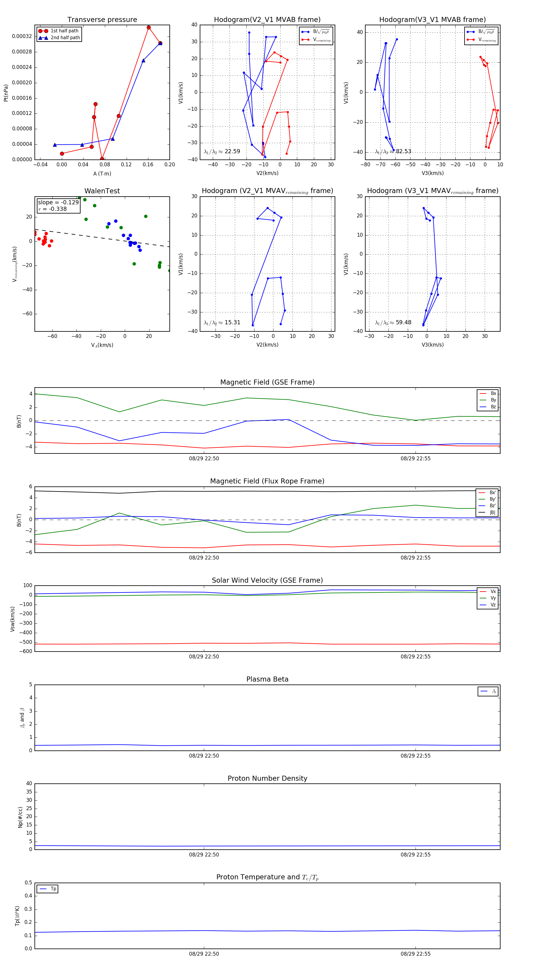This screenshot has height=980, width=535.
Task: Click 'Solar Wind Velocity (GSE Frame)' title
Action: [267, 581]
